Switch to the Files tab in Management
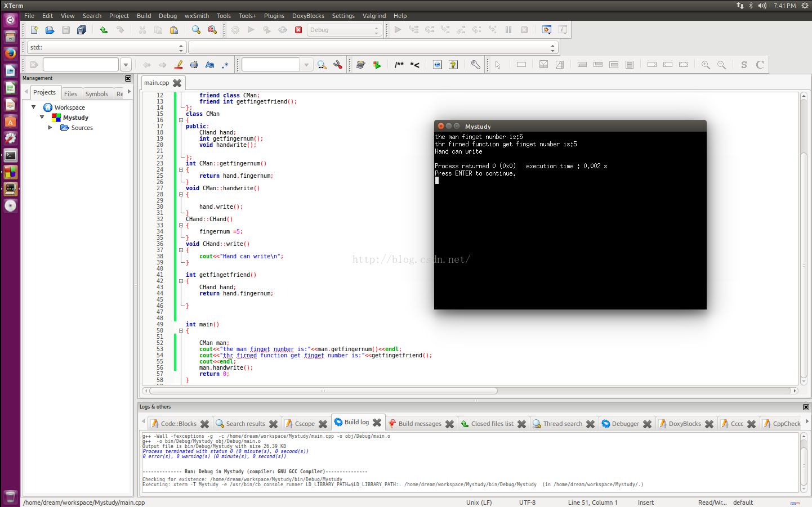 70,94
